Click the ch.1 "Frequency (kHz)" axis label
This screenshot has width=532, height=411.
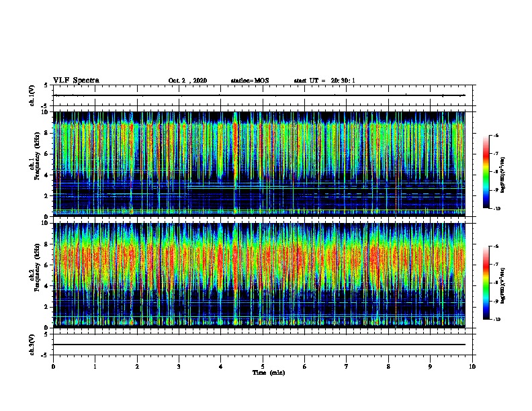click(37, 156)
